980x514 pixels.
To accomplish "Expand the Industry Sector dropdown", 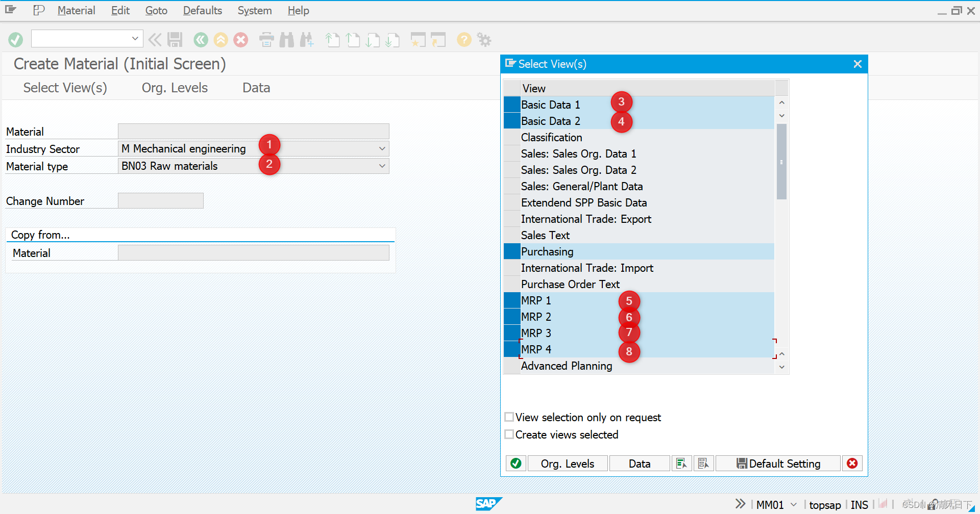I will point(382,149).
